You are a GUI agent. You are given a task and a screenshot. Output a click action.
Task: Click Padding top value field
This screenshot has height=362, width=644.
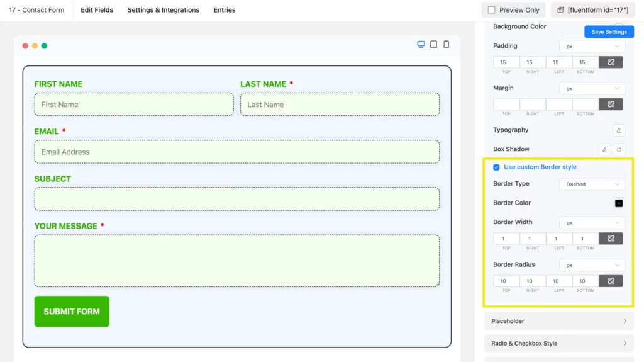click(506, 62)
